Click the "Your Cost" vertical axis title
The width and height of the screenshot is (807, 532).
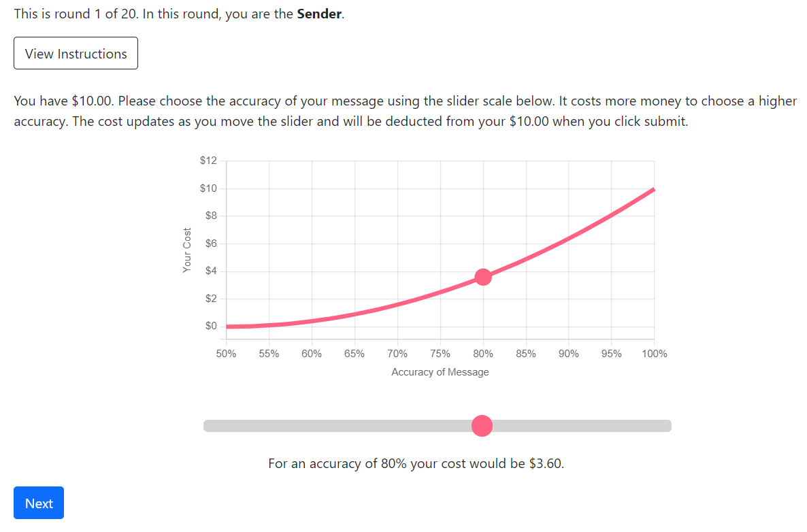click(x=187, y=250)
